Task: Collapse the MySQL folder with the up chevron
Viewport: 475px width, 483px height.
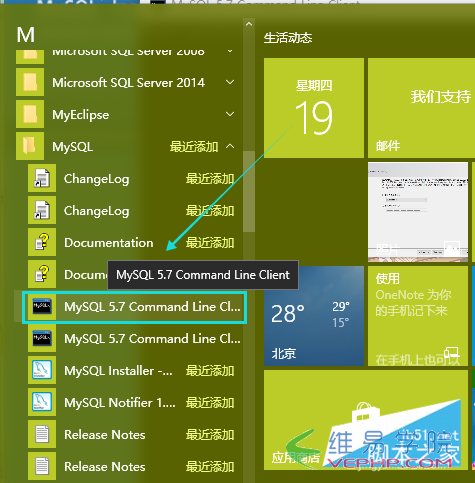Action: point(230,146)
